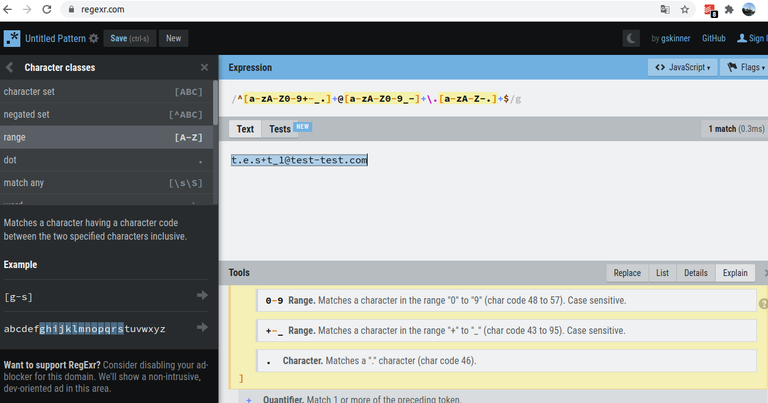The width and height of the screenshot is (768, 403).
Task: Click in the regular expression input field
Action: coord(493,98)
